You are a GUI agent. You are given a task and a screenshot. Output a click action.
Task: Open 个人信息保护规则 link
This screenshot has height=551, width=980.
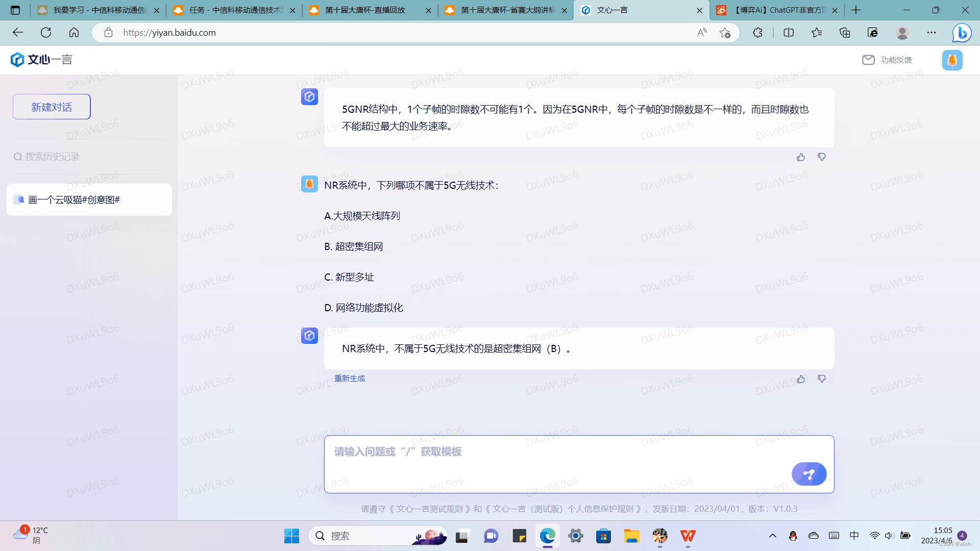pos(562,509)
